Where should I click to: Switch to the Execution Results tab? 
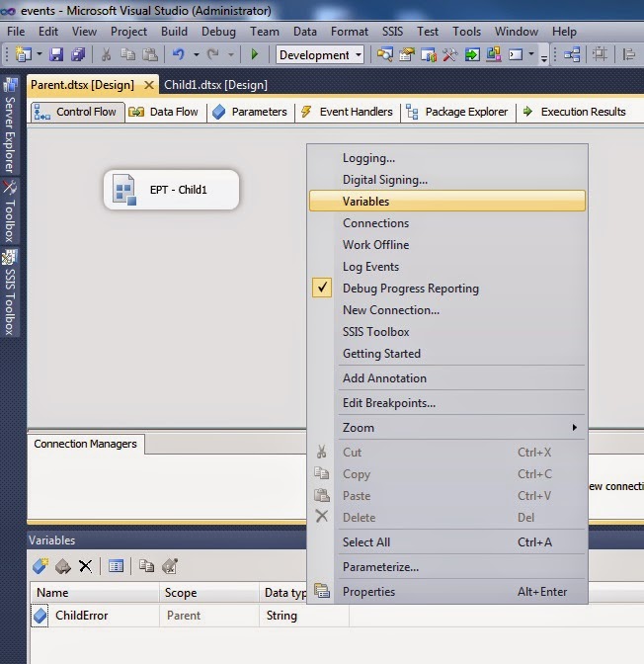575,112
